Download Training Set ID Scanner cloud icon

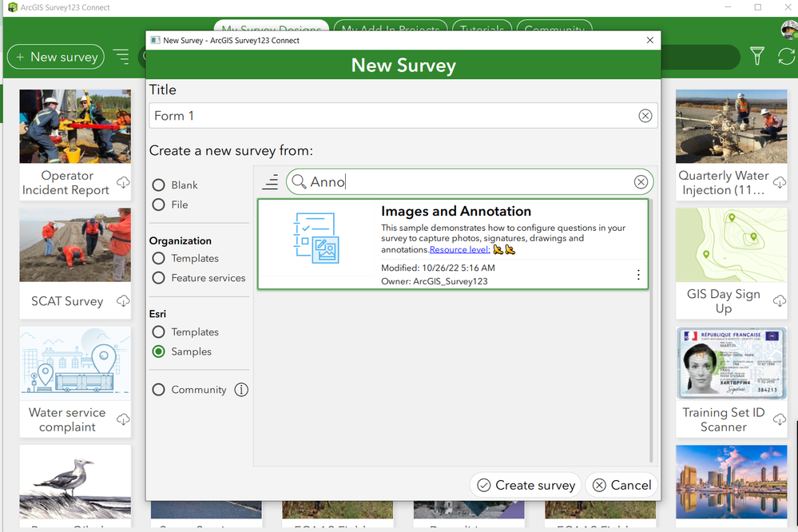coord(780,419)
